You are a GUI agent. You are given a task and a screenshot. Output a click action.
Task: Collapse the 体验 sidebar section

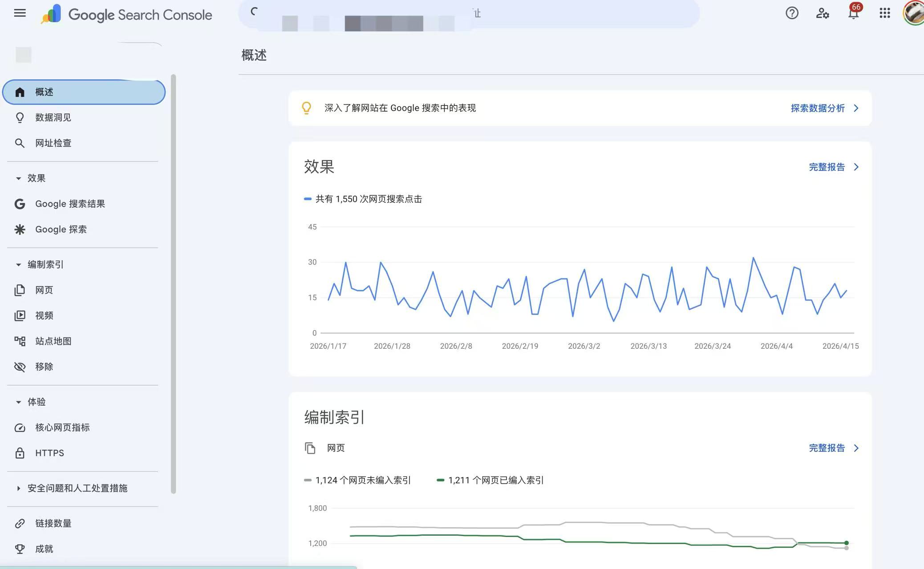(18, 402)
